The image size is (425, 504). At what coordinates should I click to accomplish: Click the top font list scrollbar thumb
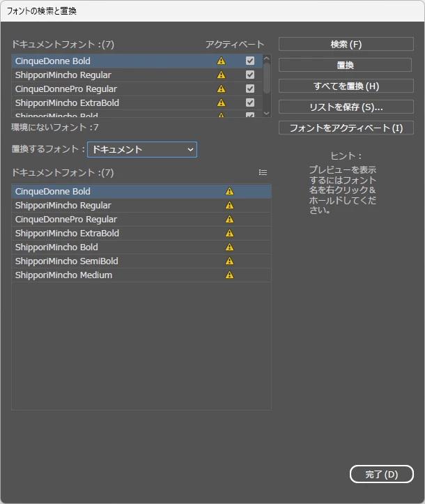click(x=266, y=78)
